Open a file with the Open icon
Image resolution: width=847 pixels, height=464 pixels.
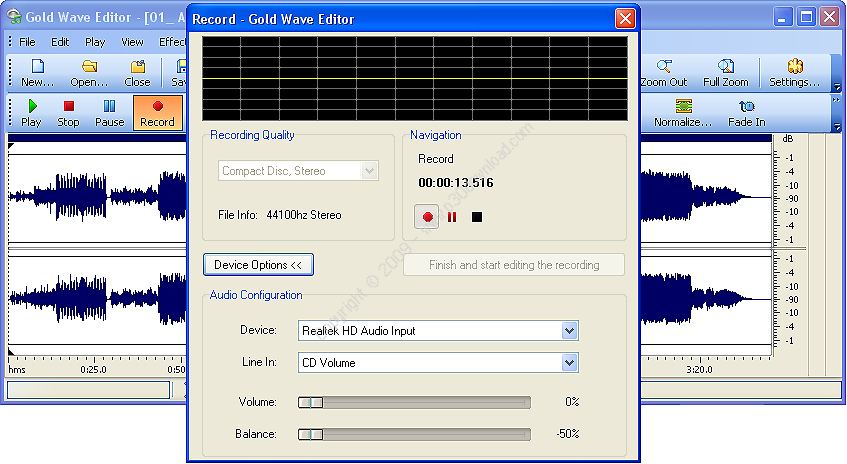89,73
